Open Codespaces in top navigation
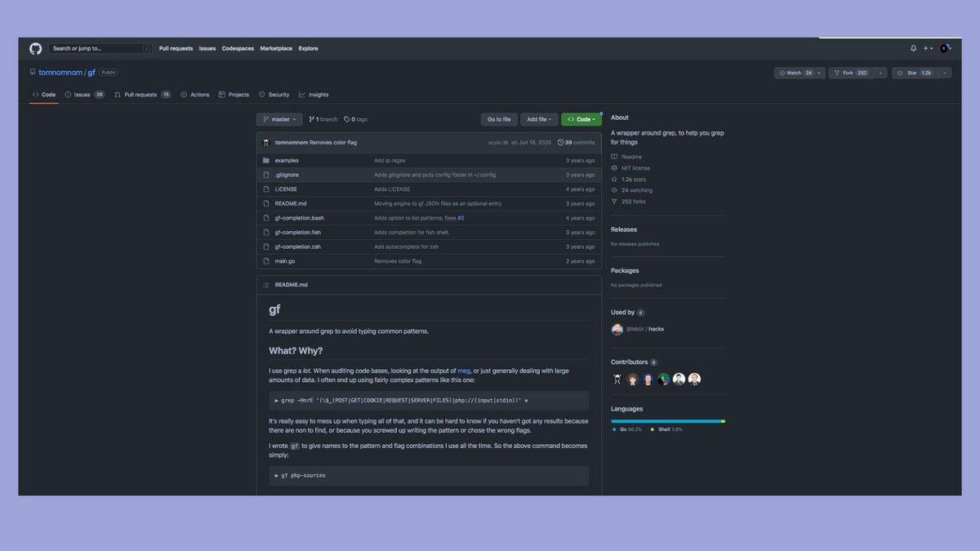 (238, 48)
